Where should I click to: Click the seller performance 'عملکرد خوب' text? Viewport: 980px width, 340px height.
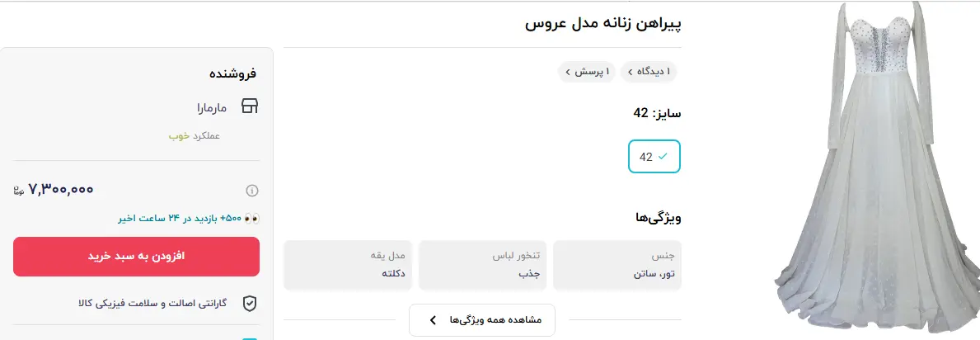tap(195, 135)
